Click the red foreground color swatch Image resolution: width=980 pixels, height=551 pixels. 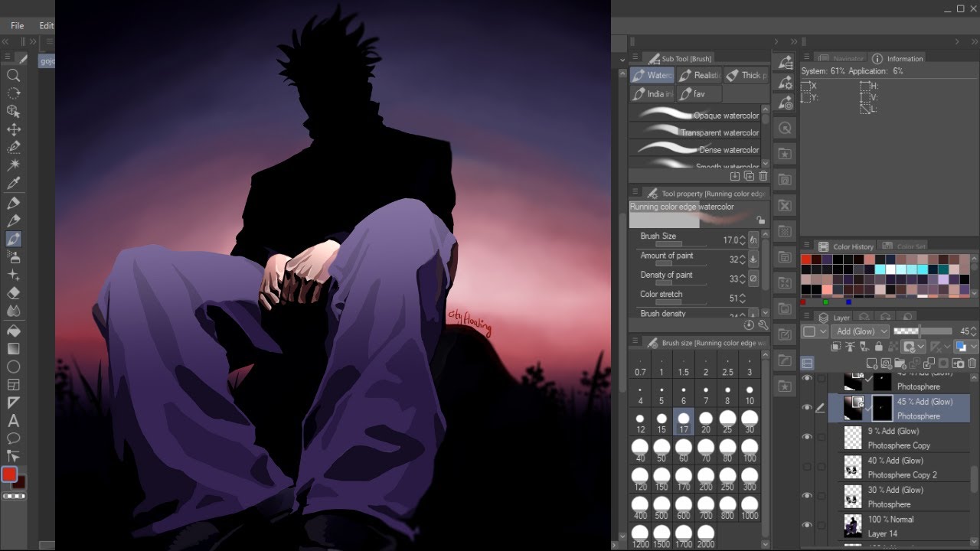coord(9,475)
